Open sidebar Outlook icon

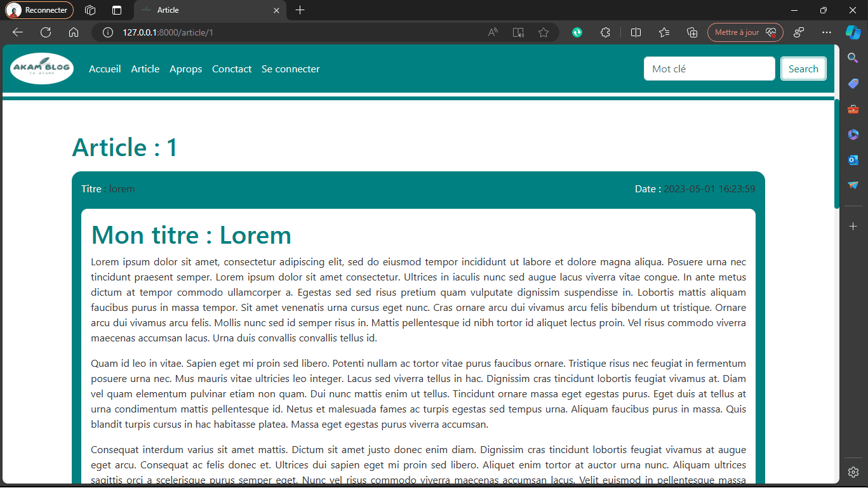[853, 160]
